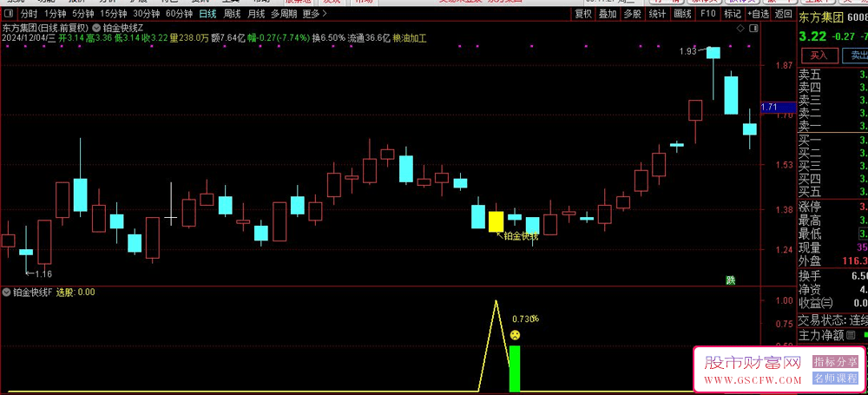This screenshot has height=395, width=868.
Task: Select the 买四 order book row
Action: tap(832, 179)
